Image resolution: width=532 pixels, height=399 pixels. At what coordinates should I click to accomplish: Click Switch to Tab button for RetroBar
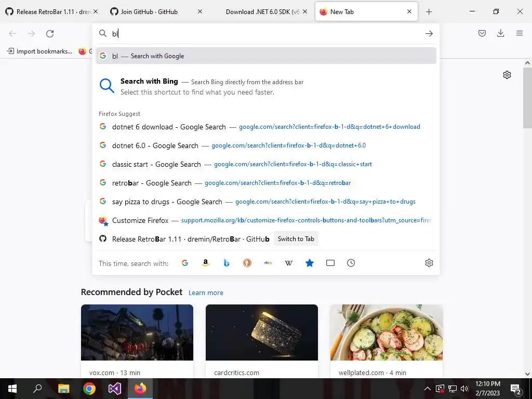coord(296,239)
